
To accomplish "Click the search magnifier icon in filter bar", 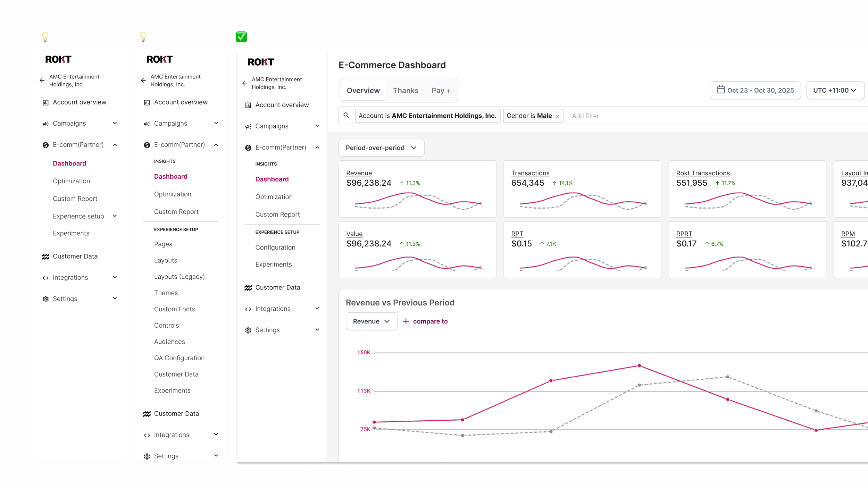I will tap(346, 115).
